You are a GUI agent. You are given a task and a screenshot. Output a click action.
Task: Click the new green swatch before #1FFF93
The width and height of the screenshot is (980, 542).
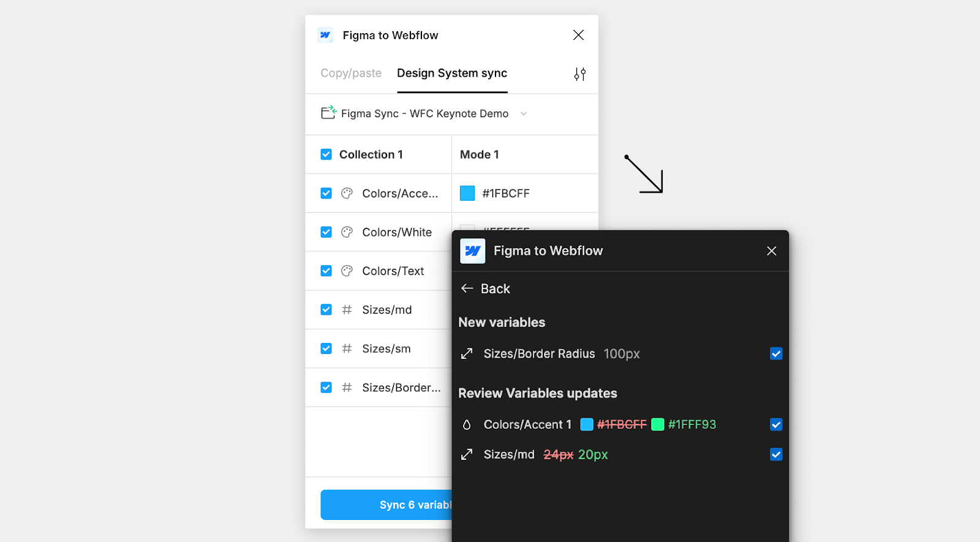[x=658, y=424]
